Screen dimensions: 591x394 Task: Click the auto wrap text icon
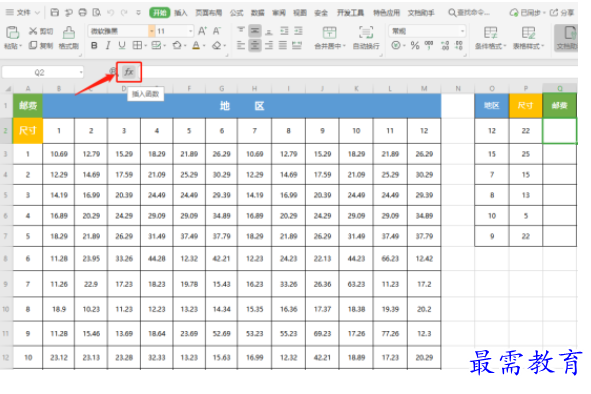(366, 32)
